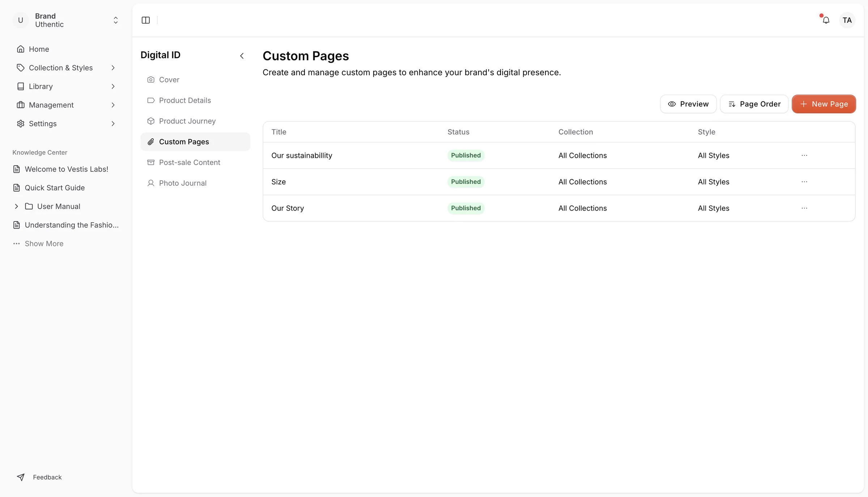Open more actions for Our Story row
This screenshot has height=497, width=868.
(804, 208)
